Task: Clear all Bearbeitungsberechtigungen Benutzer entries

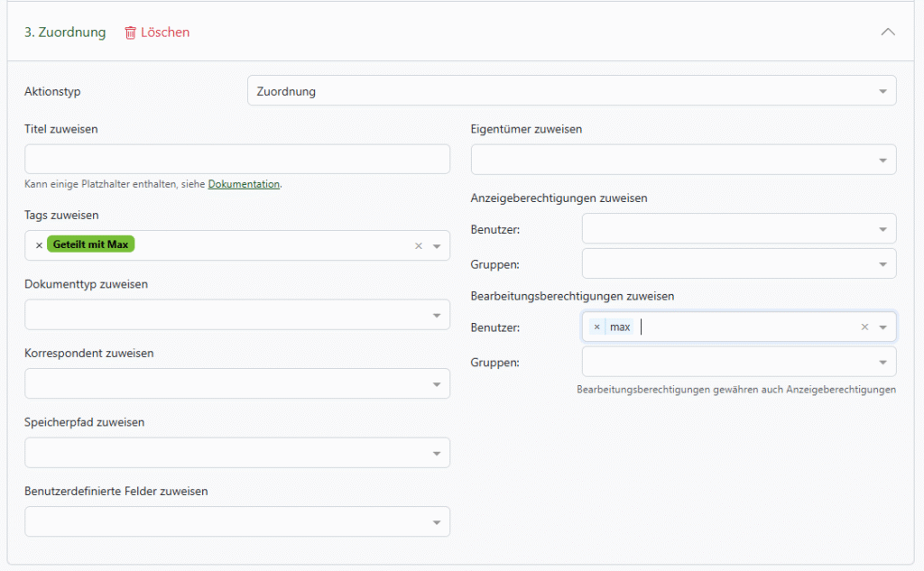Action: pyautogui.click(x=864, y=327)
